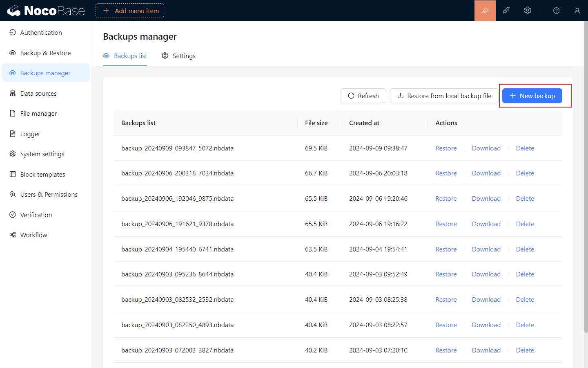
Task: Delete backup_20240903_072003_3827.nbdata
Action: click(525, 350)
